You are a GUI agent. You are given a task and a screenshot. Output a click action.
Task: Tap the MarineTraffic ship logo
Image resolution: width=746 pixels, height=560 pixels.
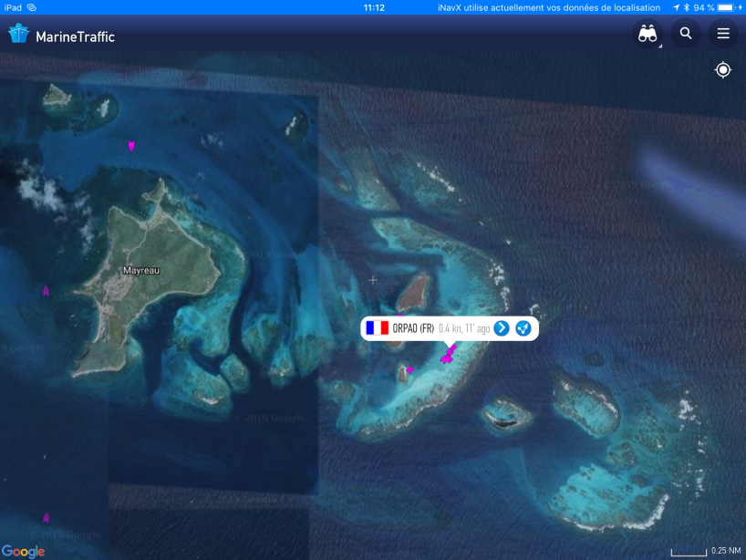pyautogui.click(x=18, y=35)
